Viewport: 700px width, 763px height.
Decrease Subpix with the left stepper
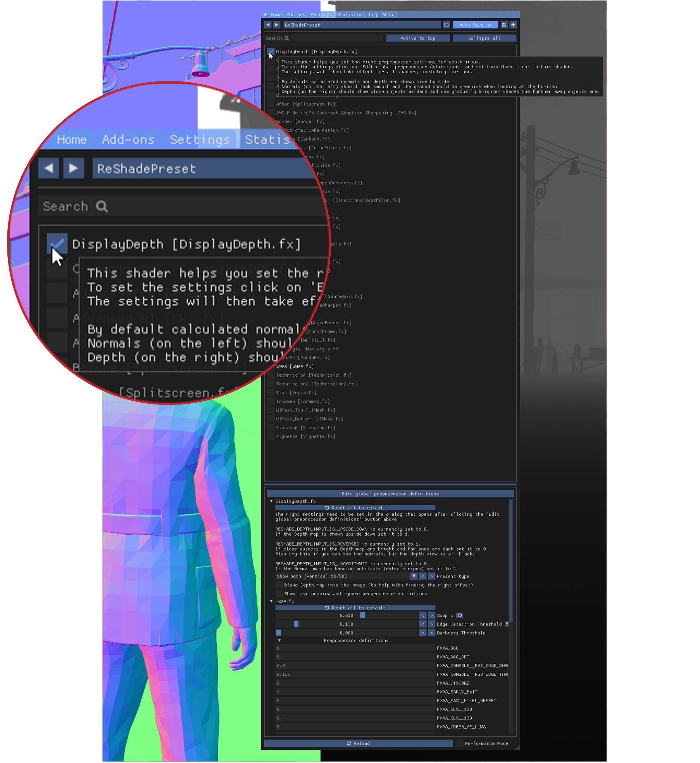[x=423, y=615]
